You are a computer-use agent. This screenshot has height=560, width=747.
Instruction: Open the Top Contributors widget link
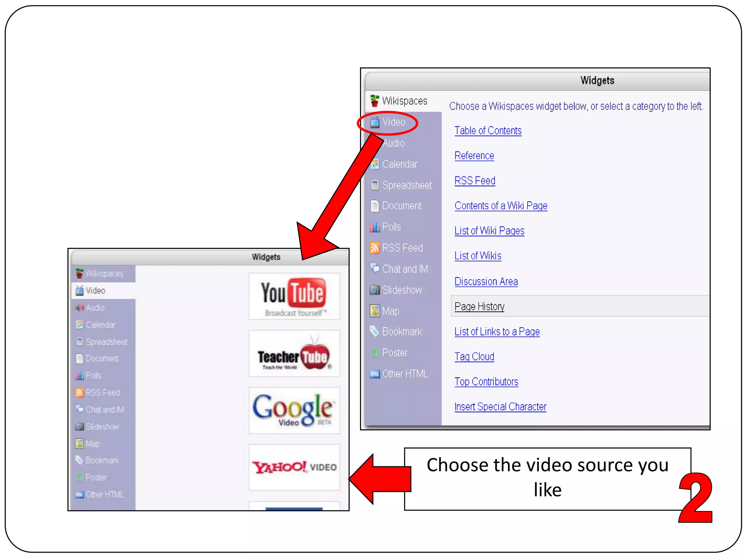point(486,382)
